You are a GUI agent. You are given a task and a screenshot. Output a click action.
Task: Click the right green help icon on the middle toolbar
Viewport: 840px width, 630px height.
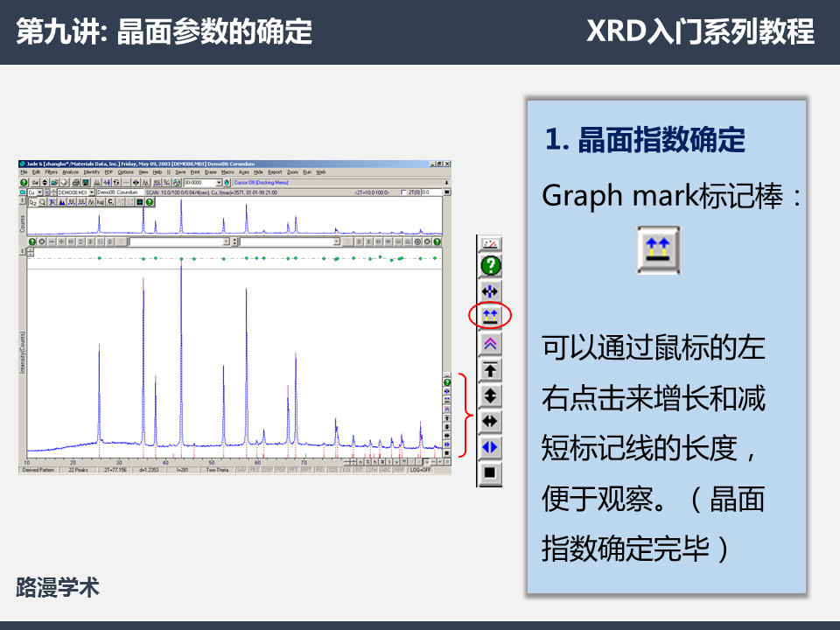(437, 241)
